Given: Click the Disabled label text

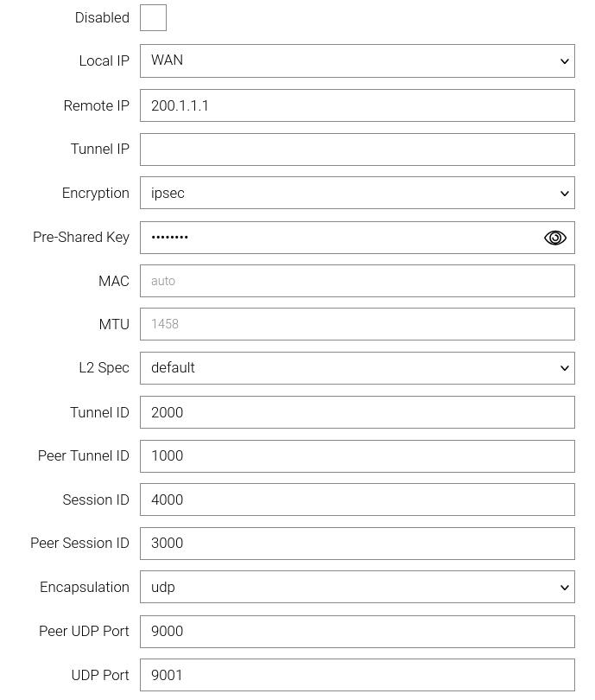Looking at the screenshot, I should (x=102, y=18).
